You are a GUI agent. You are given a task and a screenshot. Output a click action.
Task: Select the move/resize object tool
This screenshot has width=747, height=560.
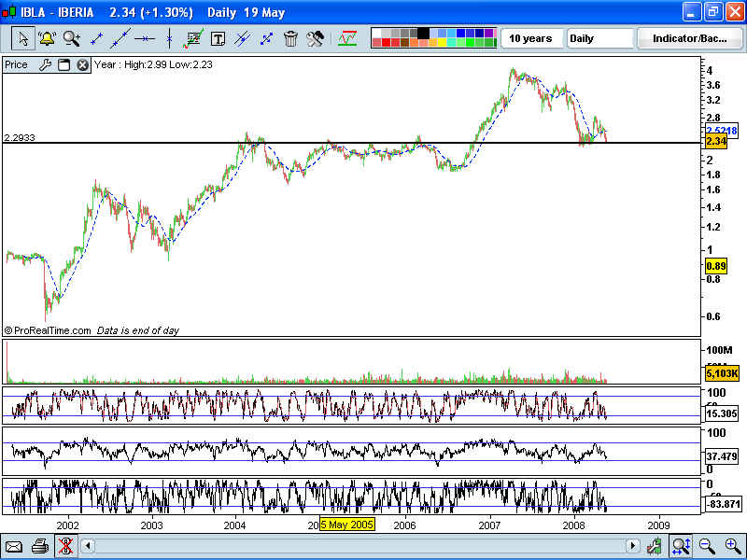coord(267,39)
